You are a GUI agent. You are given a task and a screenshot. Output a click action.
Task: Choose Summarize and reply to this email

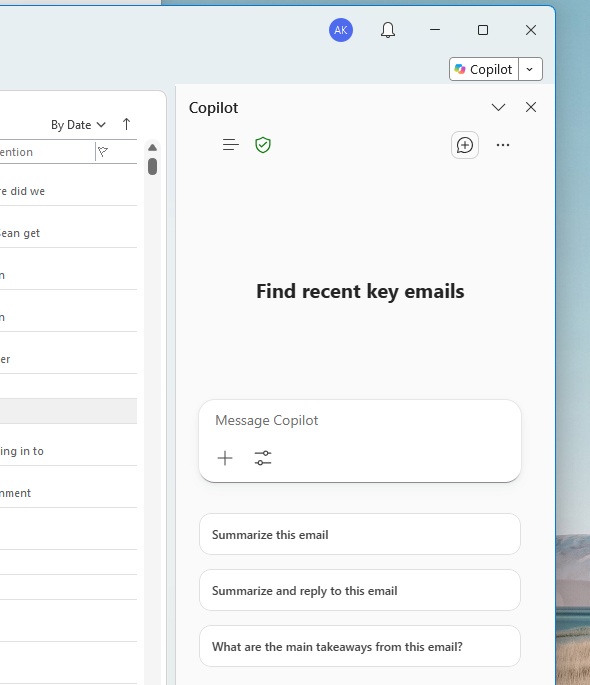click(360, 590)
